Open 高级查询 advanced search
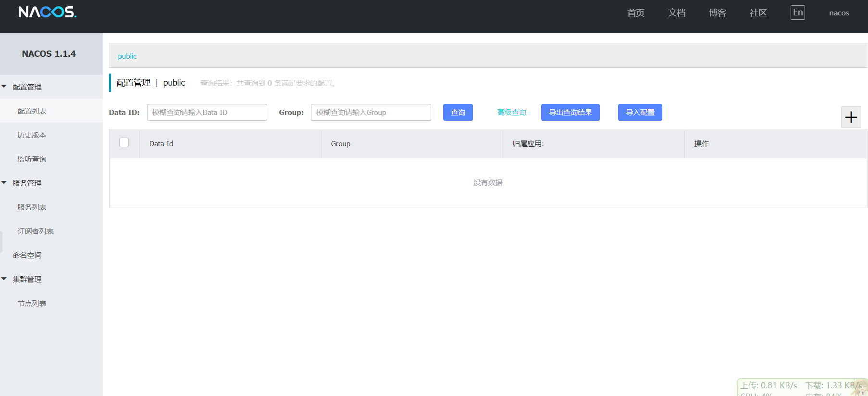The height and width of the screenshot is (396, 868). point(511,112)
